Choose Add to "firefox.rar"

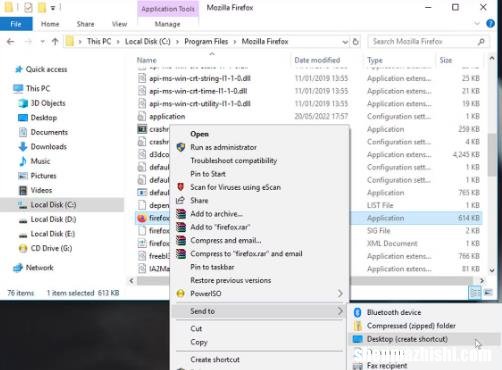click(220, 227)
